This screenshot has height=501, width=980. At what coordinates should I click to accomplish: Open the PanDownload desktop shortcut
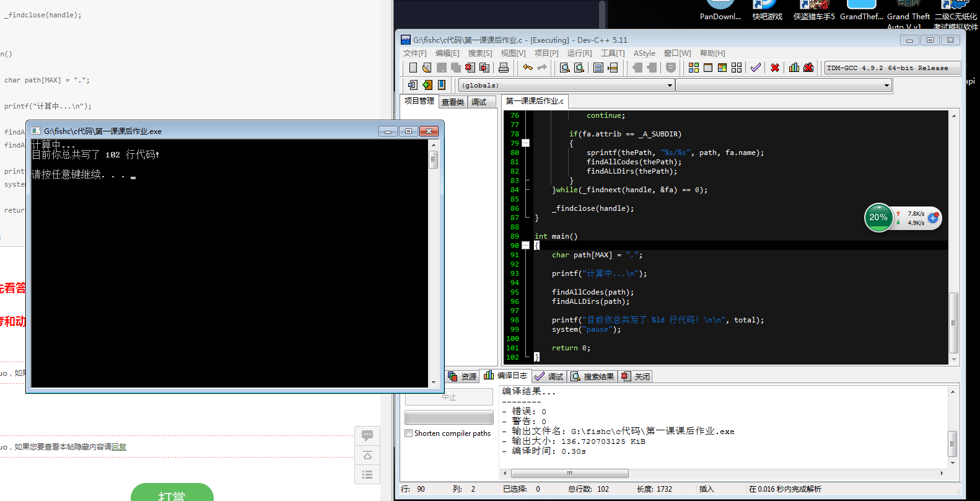[x=720, y=11]
